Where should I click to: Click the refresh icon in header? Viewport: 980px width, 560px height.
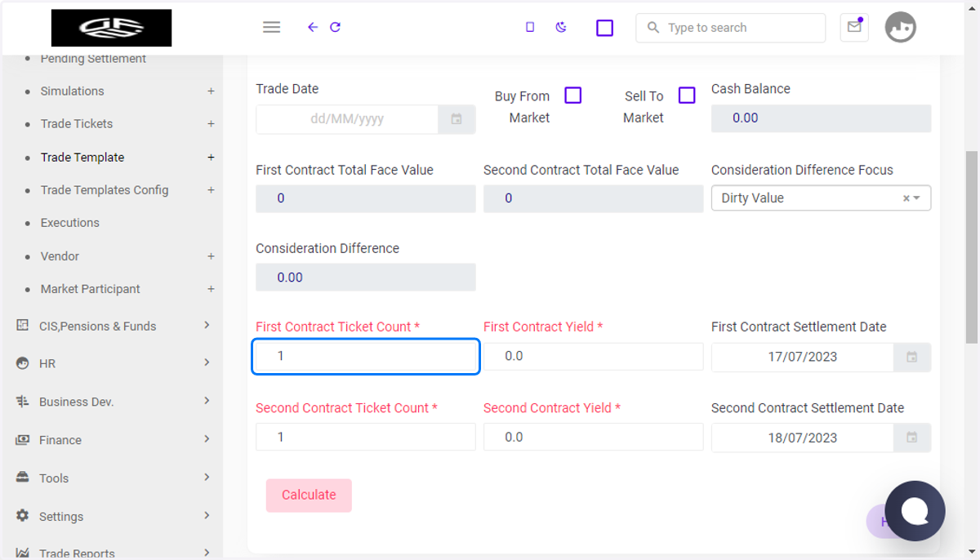(x=335, y=27)
